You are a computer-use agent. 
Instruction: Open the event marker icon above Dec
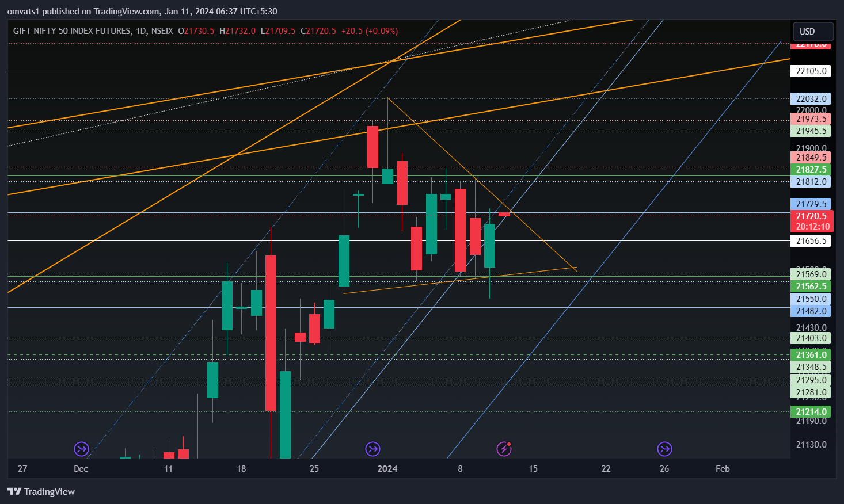[x=82, y=449]
